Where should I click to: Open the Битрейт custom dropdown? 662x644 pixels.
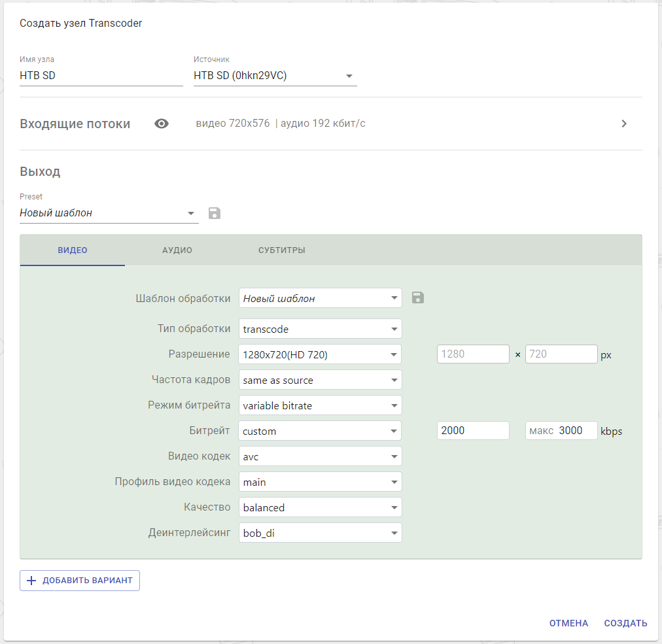coord(321,431)
